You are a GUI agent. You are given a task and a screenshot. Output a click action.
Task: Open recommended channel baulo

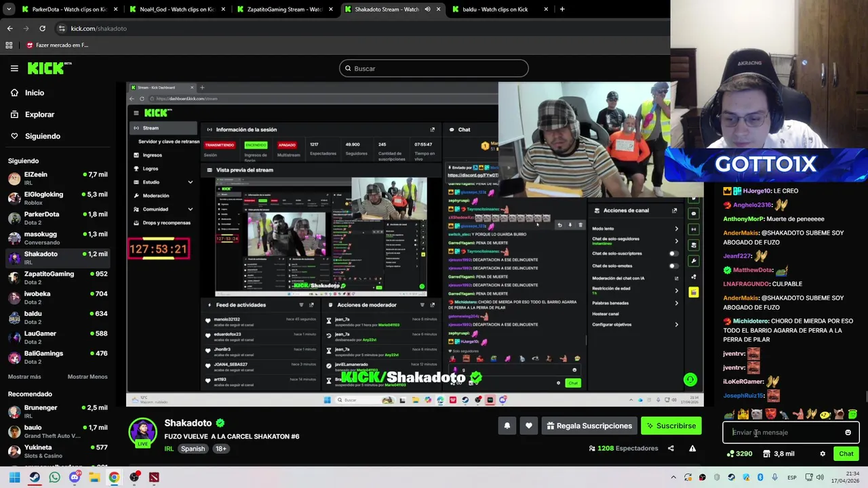pyautogui.click(x=58, y=432)
